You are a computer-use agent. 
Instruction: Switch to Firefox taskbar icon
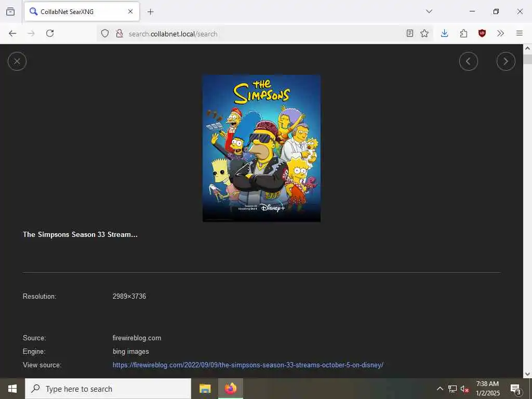tap(230, 389)
